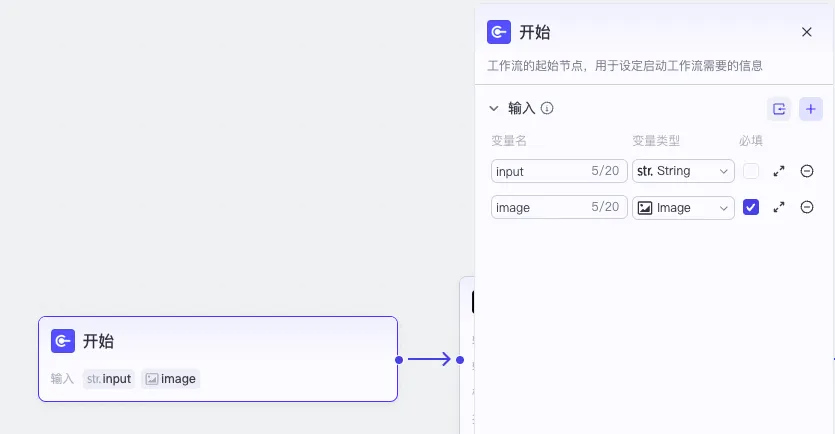Click the 开始 node output connector dot
Viewport: 835px width, 434px height.
[x=399, y=360]
